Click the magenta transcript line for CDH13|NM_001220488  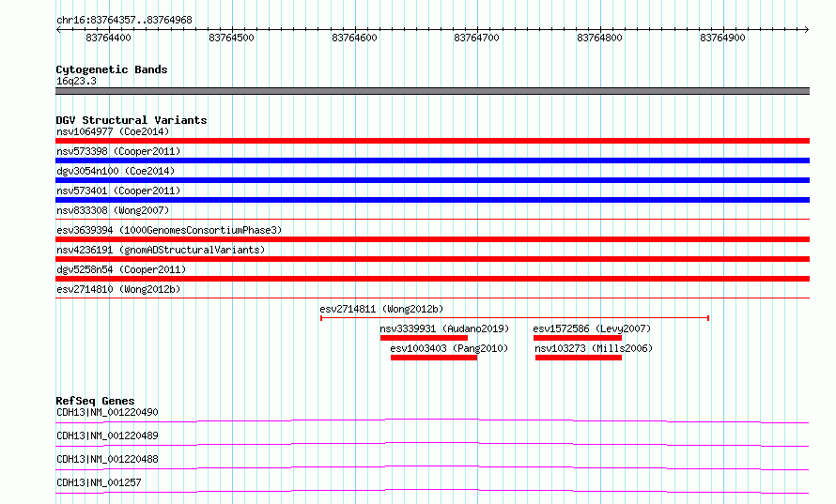[432, 467]
